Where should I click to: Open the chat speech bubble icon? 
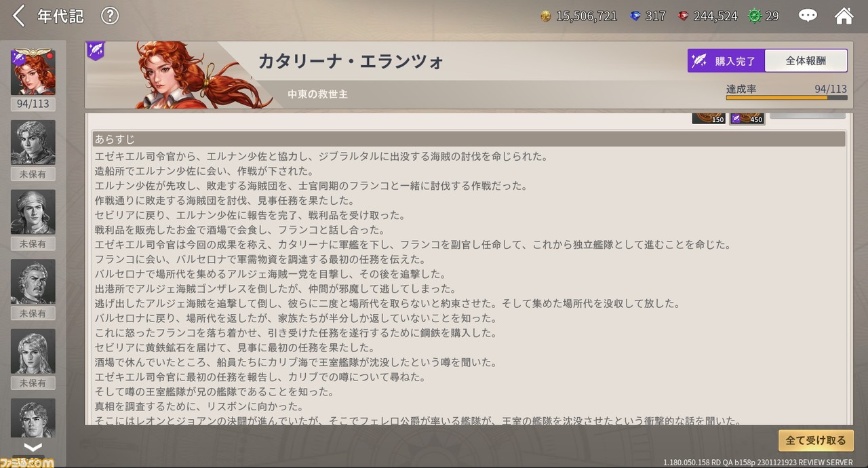click(808, 16)
